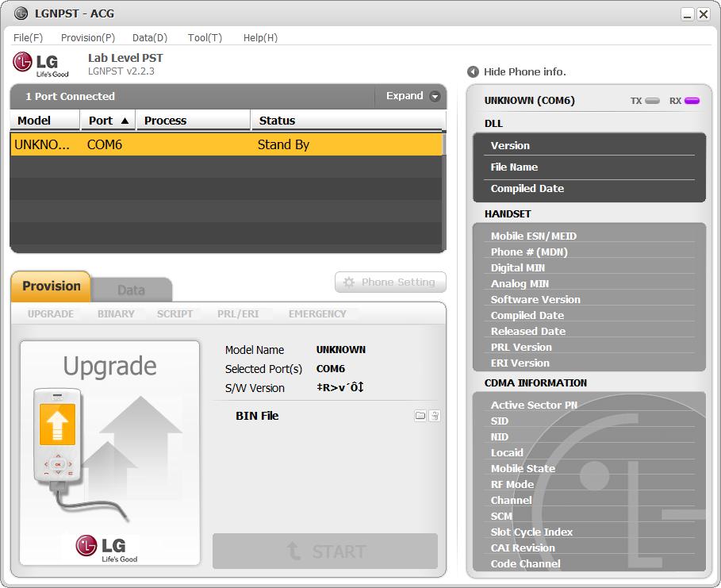Select the PRL/ERI sub-tab
This screenshot has width=721, height=588.
tap(238, 313)
